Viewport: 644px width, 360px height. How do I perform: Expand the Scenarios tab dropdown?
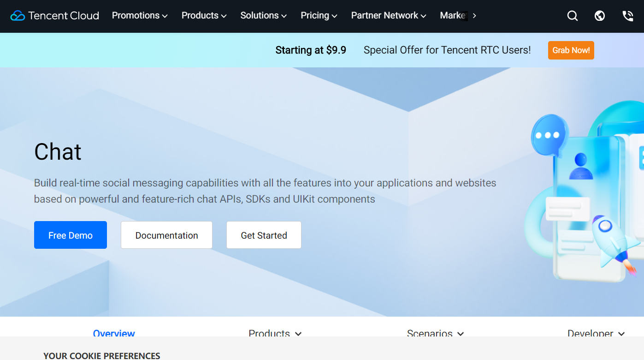[x=436, y=333]
